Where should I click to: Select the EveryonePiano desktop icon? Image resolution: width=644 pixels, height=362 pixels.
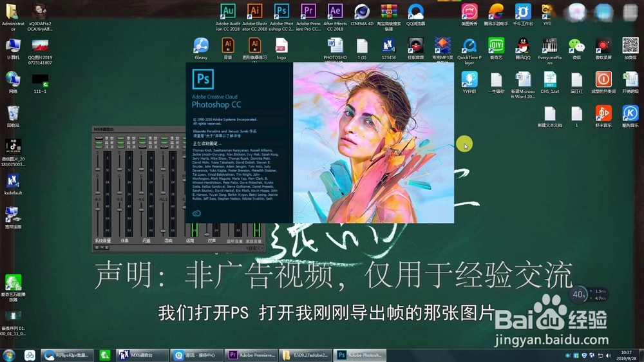(549, 51)
